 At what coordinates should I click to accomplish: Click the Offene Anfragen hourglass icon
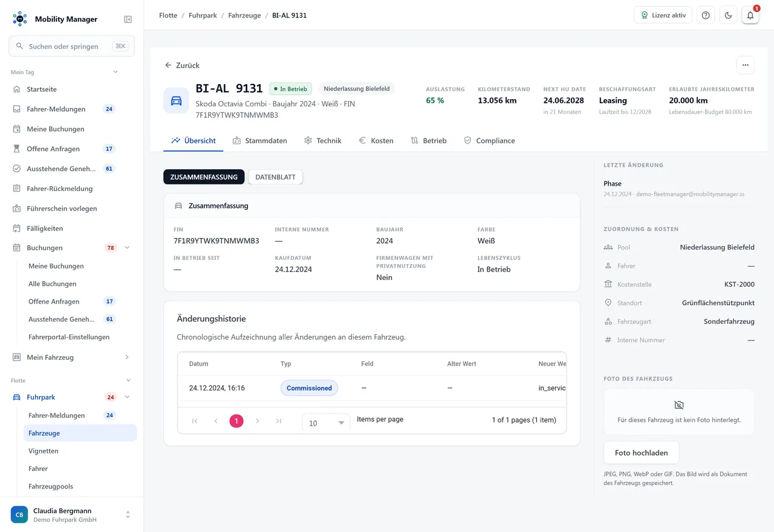17,149
